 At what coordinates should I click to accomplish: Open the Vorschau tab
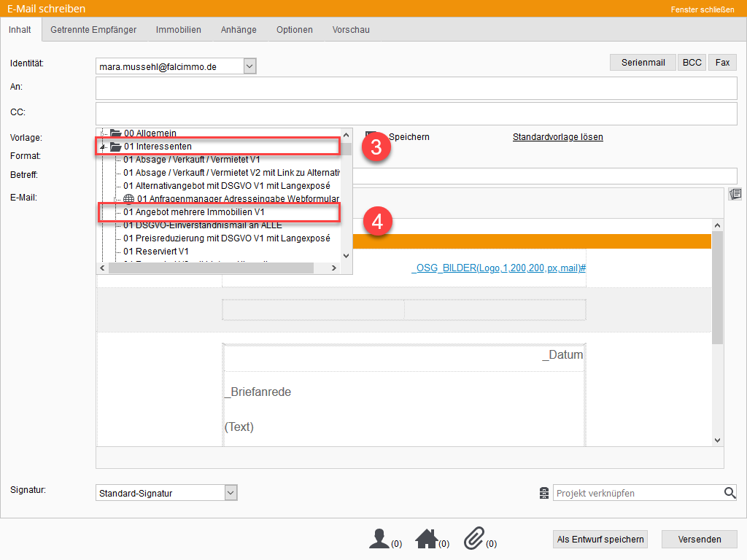click(x=351, y=30)
